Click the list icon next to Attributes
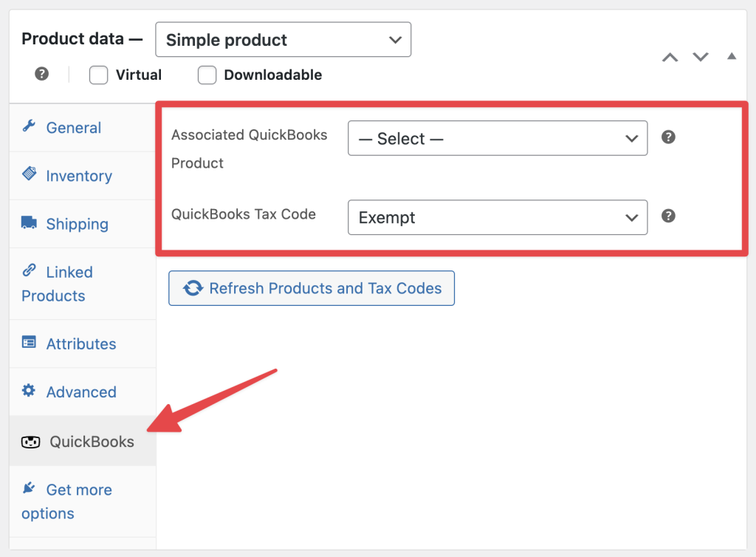Viewport: 756px width, 557px height. (28, 344)
